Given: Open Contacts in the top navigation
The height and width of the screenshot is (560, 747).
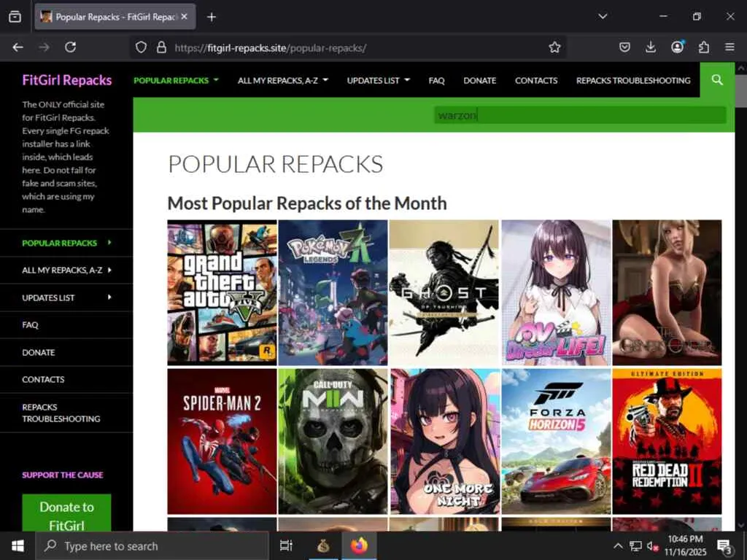Looking at the screenshot, I should tap(536, 80).
